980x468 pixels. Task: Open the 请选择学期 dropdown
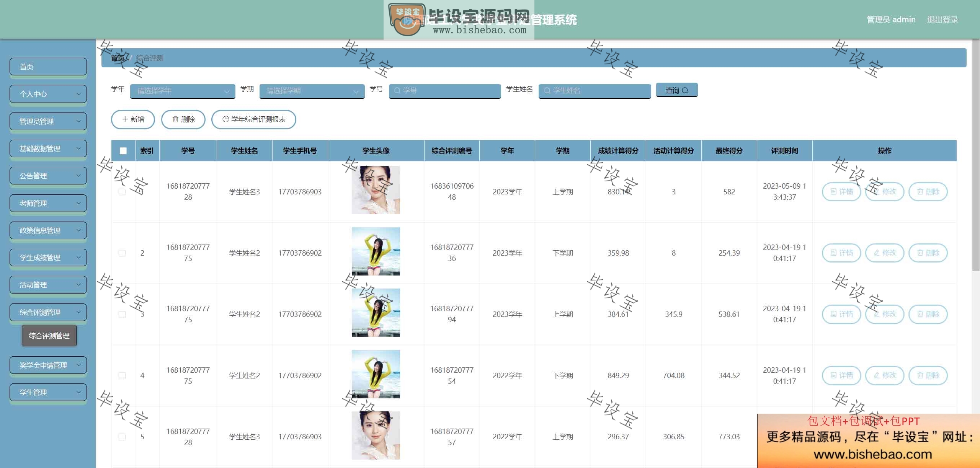(x=312, y=91)
